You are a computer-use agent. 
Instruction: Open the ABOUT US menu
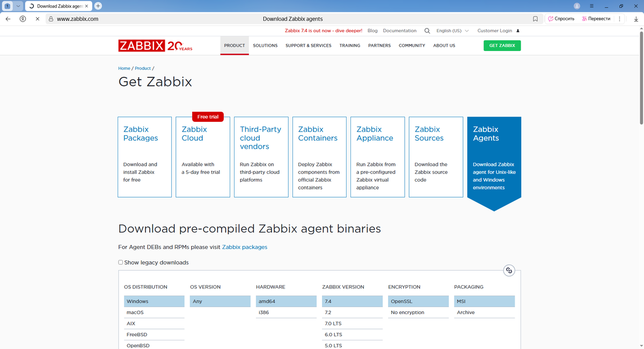(444, 46)
